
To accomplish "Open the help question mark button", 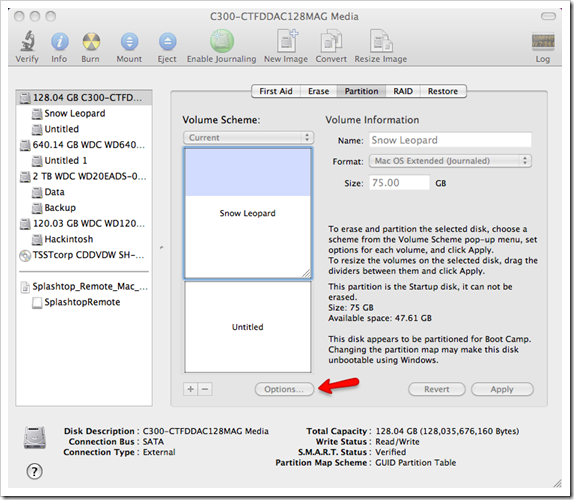I will point(34,471).
